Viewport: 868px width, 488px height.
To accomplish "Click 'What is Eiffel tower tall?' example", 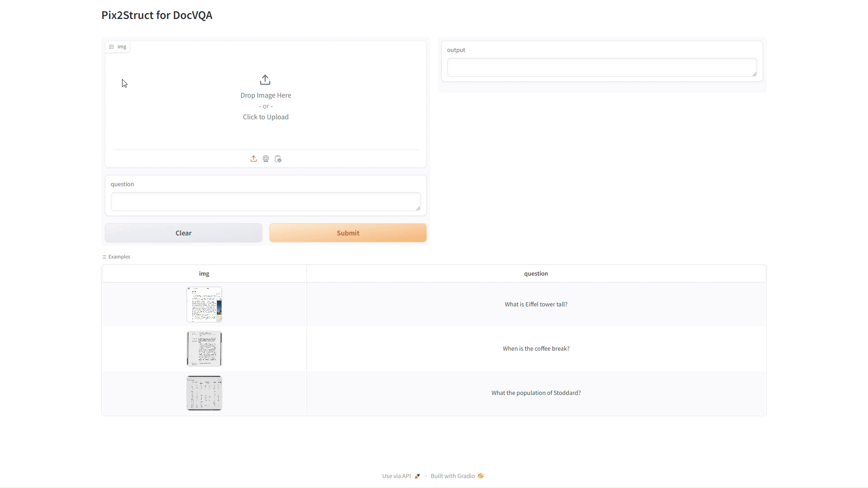I will (x=536, y=304).
